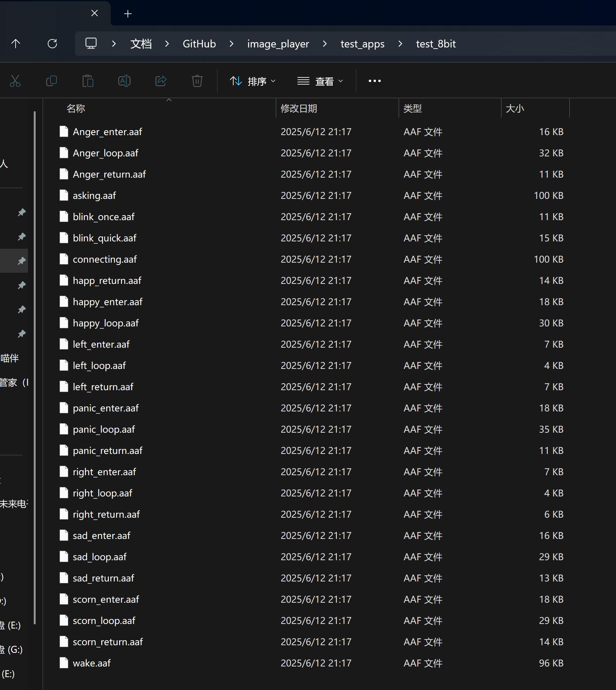Click the Share icon in toolbar
Screen dimensions: 616x690
point(161,81)
